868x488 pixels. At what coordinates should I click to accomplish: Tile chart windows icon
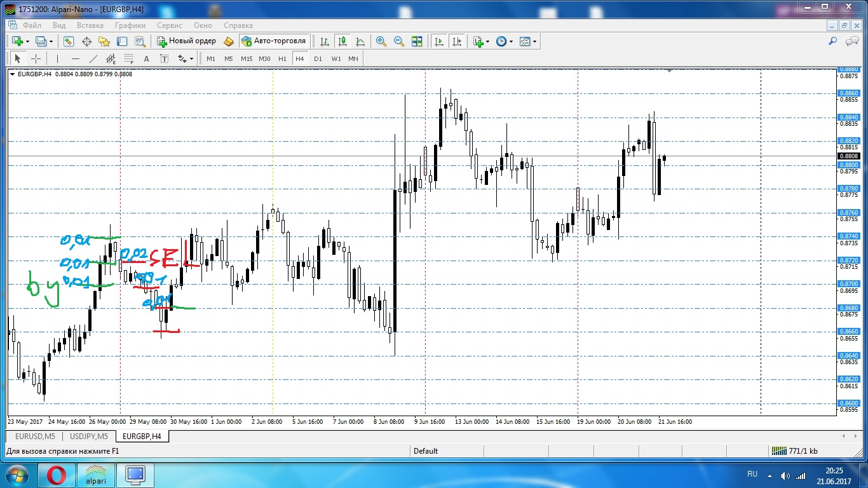point(417,41)
